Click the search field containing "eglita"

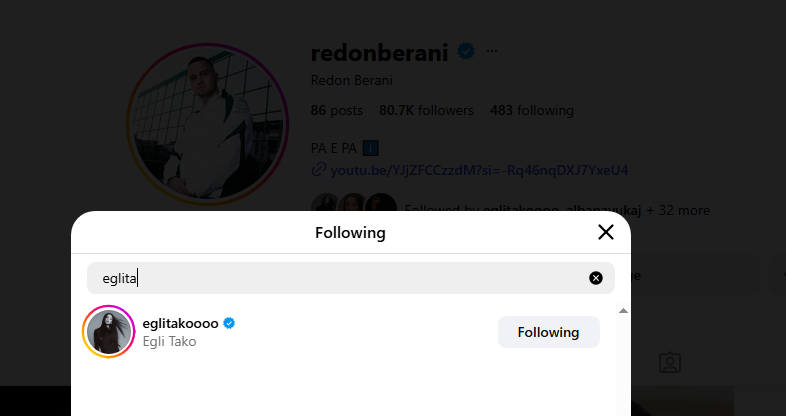click(x=340, y=278)
